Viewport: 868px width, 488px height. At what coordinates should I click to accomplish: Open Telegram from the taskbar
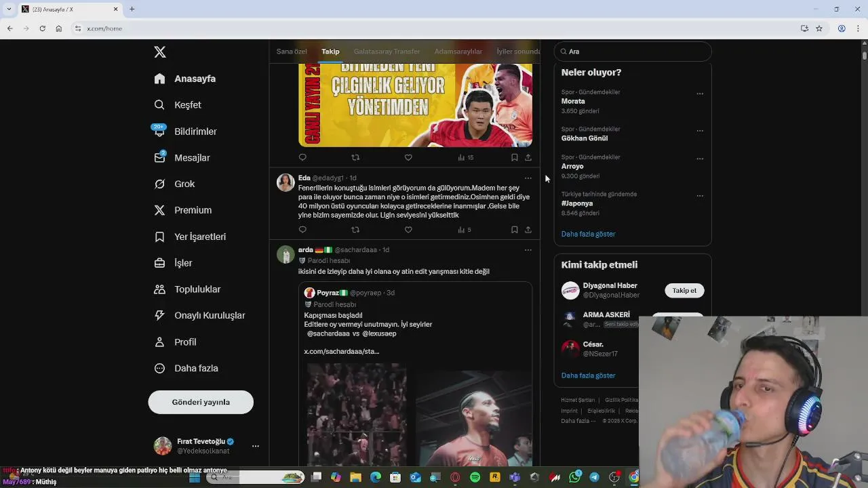click(595, 478)
